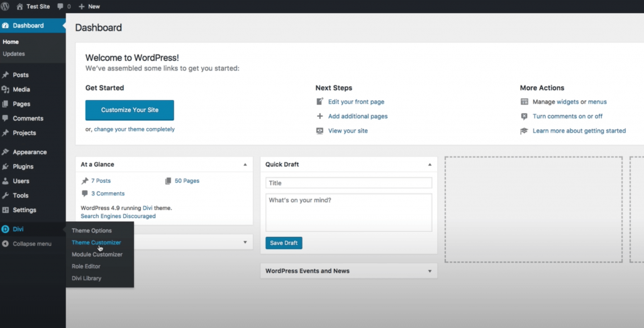Image resolution: width=644 pixels, height=328 pixels.
Task: Click the plus icon beside Add additional pages
Action: [319, 116]
